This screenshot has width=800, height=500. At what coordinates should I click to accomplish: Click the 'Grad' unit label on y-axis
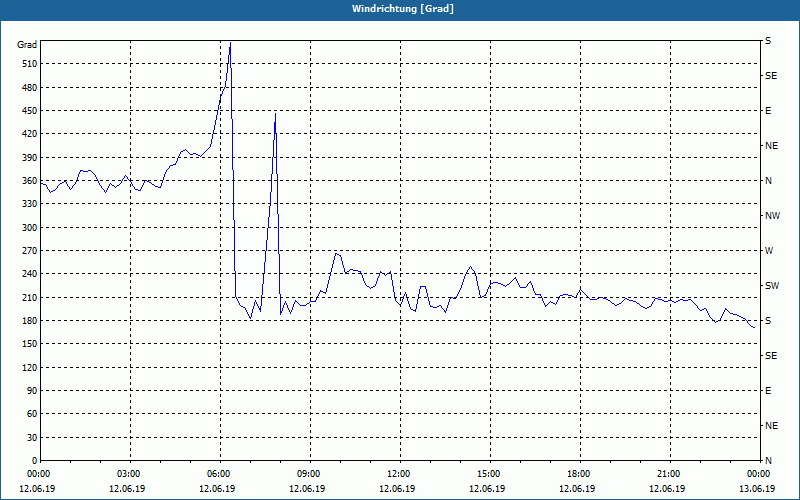(27, 45)
